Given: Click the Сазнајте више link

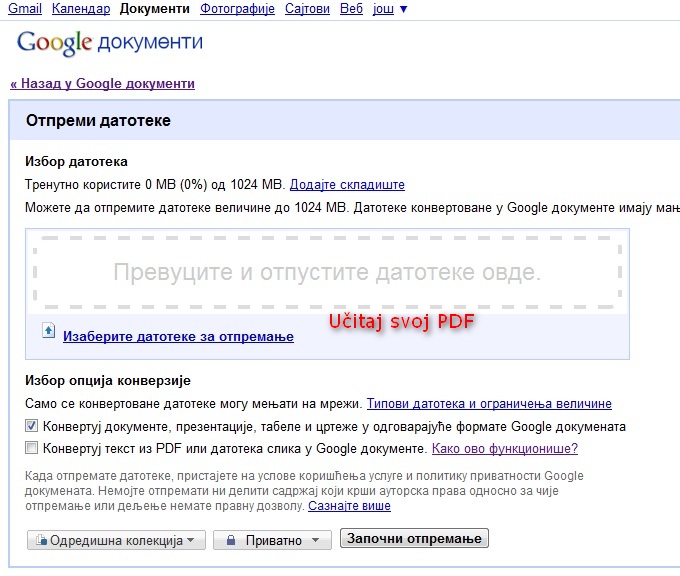Looking at the screenshot, I should click(349, 506).
